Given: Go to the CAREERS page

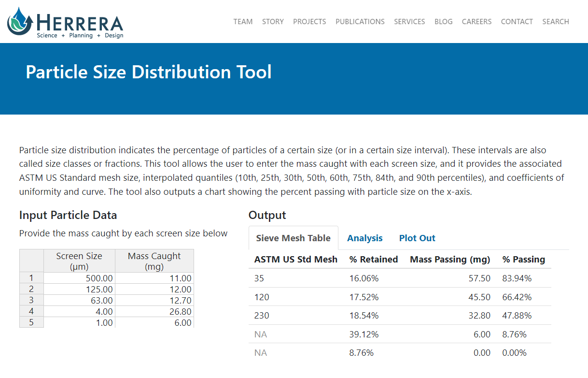Looking at the screenshot, I should click(476, 21).
